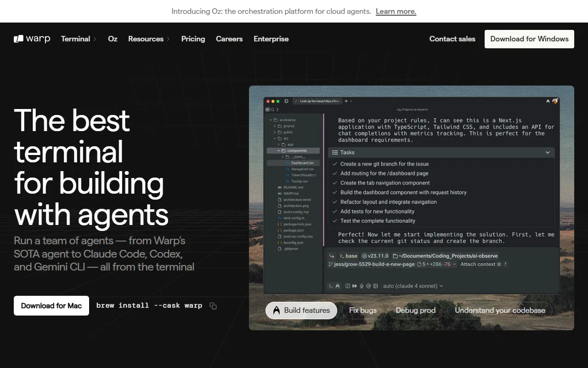Open Dashboard.tsx in the file tree
This screenshot has width=588, height=368.
pos(302,163)
